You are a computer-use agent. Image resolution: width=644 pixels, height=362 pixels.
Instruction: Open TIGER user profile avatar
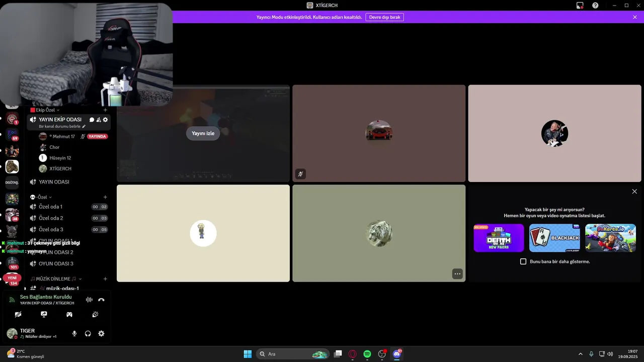coord(12,333)
